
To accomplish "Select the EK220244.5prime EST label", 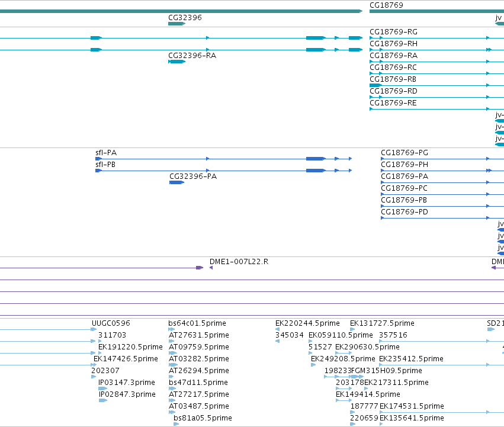I will point(307,323).
